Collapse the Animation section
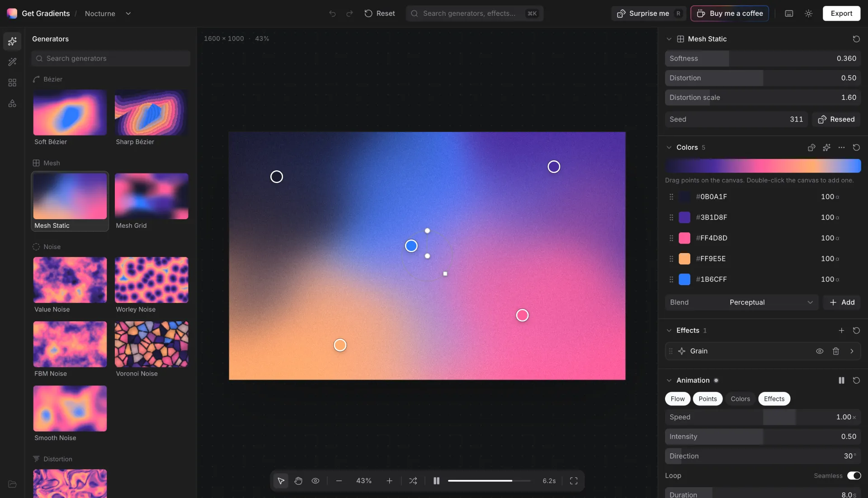Image resolution: width=868 pixels, height=498 pixels. (669, 381)
